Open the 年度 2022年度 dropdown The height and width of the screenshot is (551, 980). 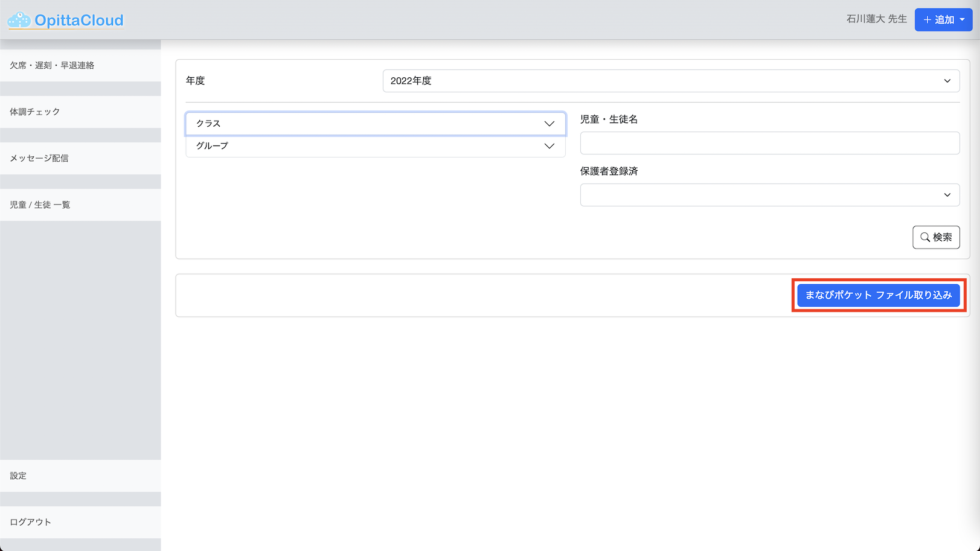(671, 81)
